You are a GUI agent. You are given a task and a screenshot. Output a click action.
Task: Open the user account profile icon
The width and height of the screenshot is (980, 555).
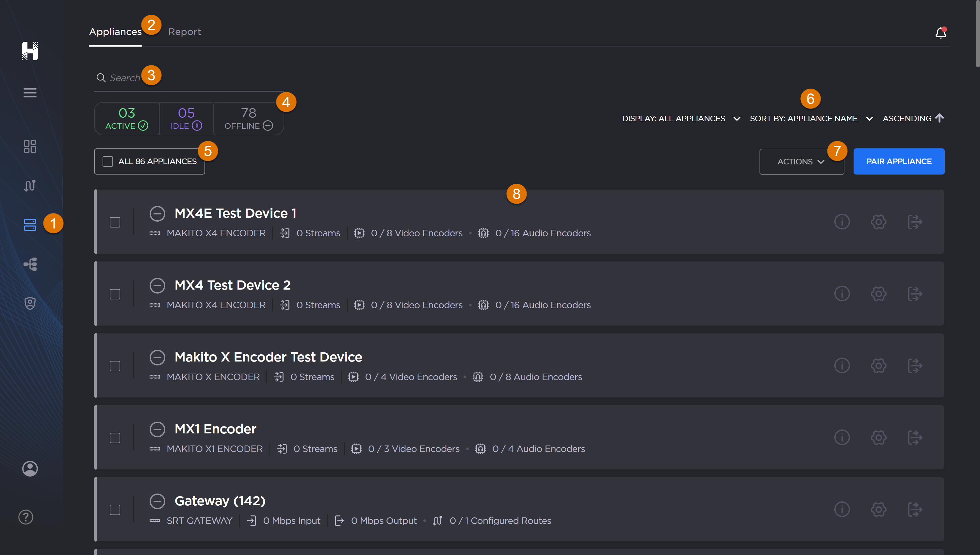tap(30, 468)
